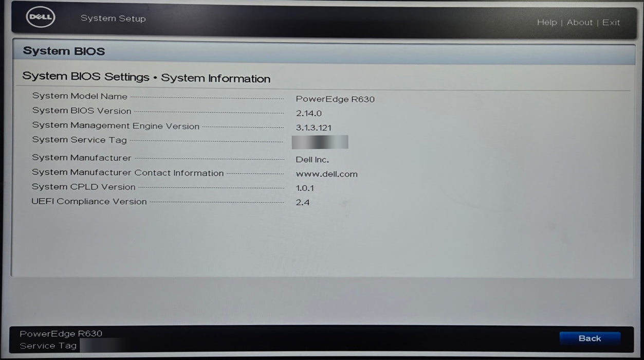Click PowerEdge R630 in the footer bar
The width and height of the screenshot is (644, 360).
point(61,334)
